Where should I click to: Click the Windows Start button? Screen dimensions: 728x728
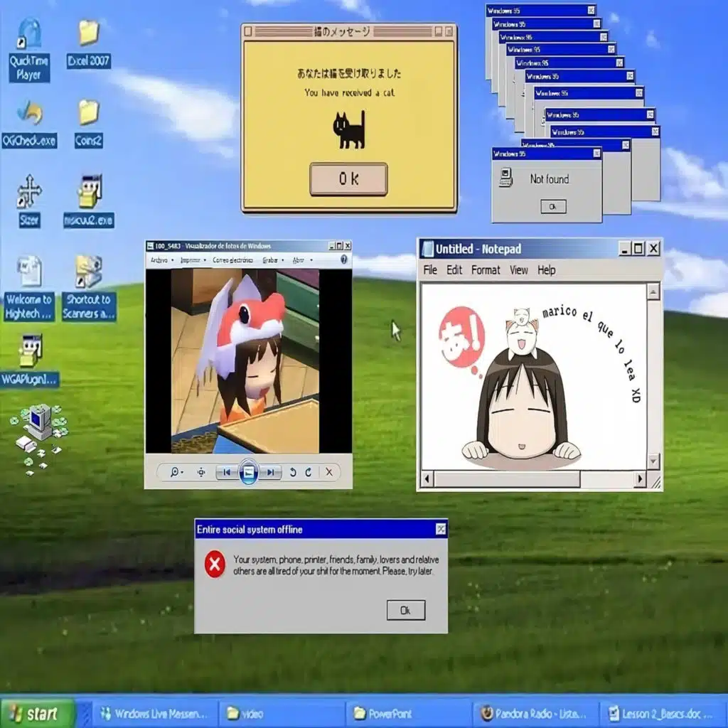pos(37,714)
